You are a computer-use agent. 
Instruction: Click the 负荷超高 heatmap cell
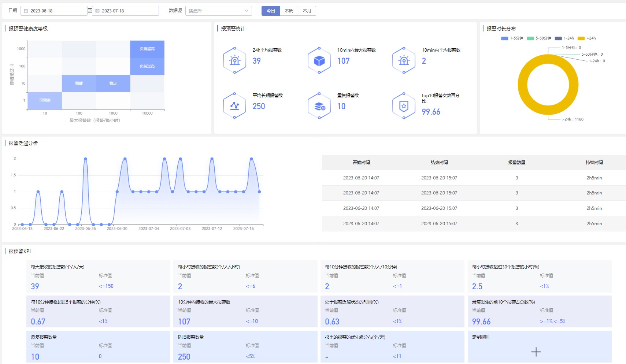(x=147, y=49)
